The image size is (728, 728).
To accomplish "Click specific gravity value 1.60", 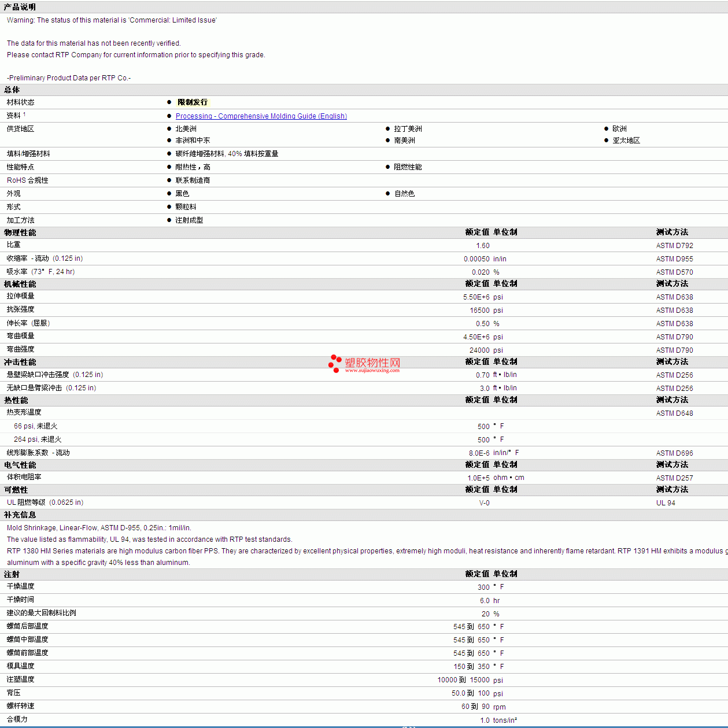I will tap(483, 246).
